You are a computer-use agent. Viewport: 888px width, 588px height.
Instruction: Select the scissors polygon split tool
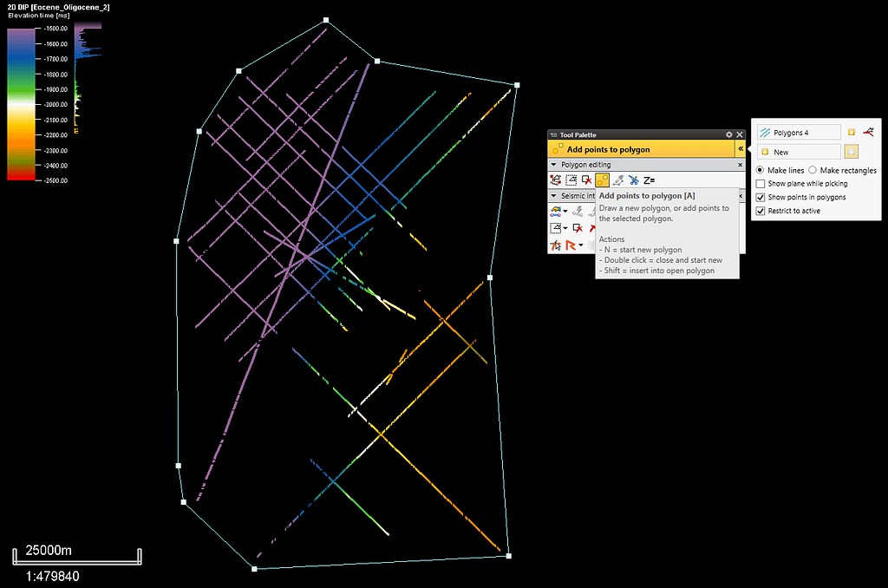(632, 180)
